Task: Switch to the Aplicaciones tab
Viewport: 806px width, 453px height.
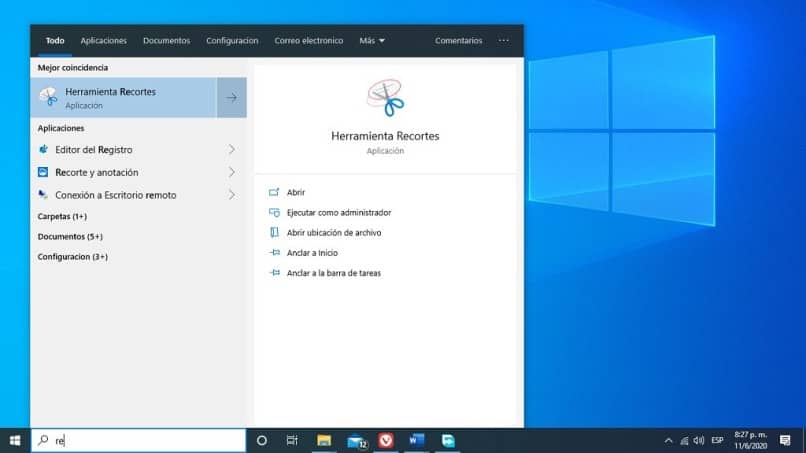Action: point(103,41)
